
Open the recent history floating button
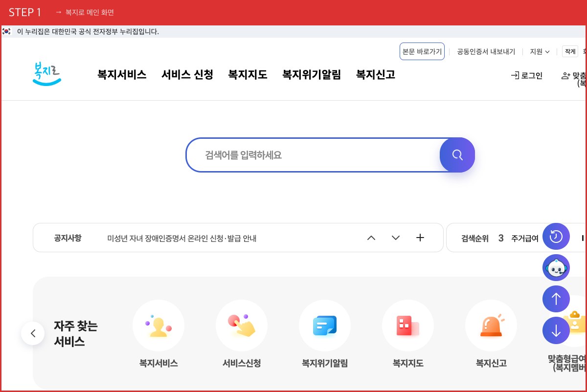(556, 237)
